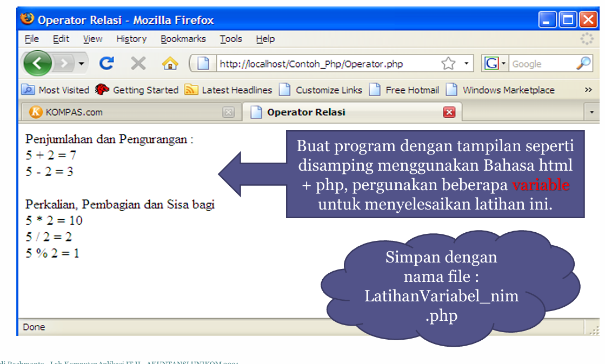Click the line '5 + 2 = 7'
The image size is (605, 364).
pyautogui.click(x=51, y=155)
